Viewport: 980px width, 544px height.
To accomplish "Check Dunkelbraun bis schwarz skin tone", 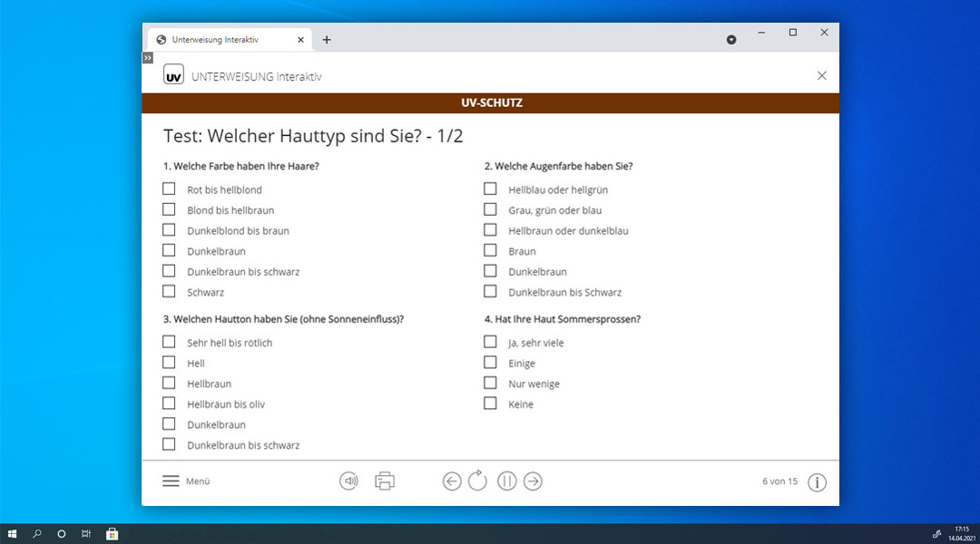I will (x=169, y=444).
